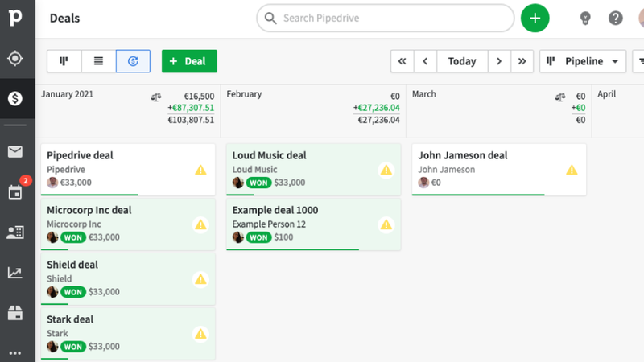This screenshot has width=644, height=362.
Task: Focus the Search Pipedrive field
Action: [x=386, y=18]
